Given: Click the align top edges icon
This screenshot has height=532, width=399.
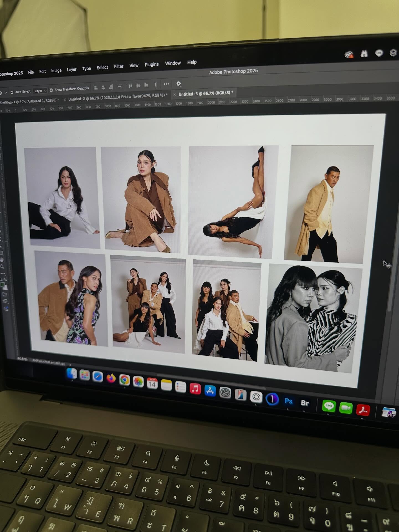Looking at the screenshot, I should tap(130, 86).
